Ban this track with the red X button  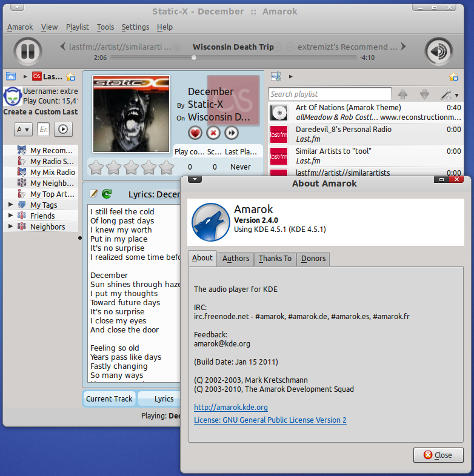tap(213, 133)
